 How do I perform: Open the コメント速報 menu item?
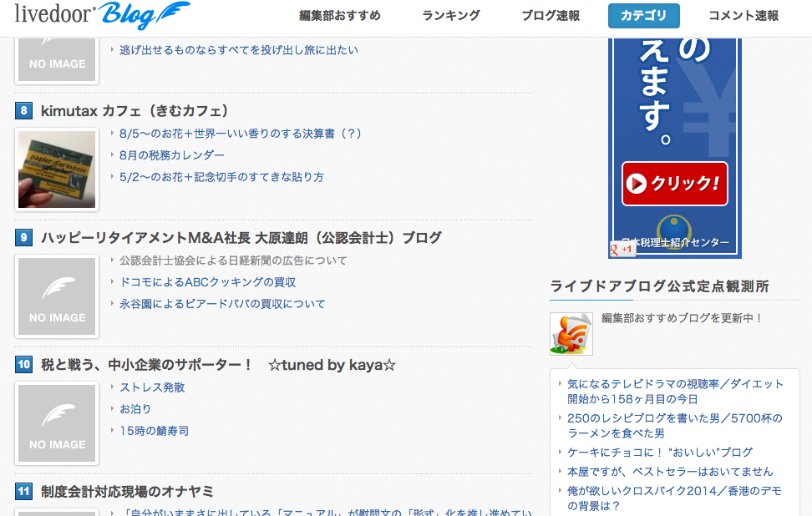pos(743,16)
